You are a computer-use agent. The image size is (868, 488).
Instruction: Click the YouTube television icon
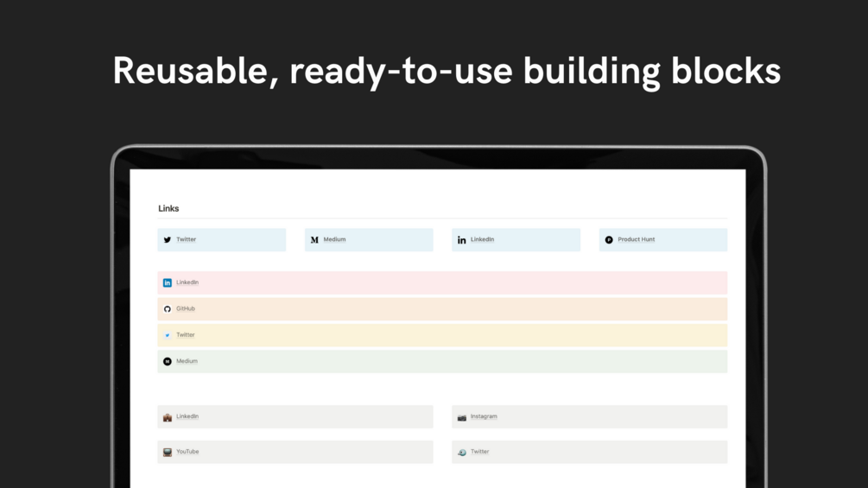[x=168, y=452]
